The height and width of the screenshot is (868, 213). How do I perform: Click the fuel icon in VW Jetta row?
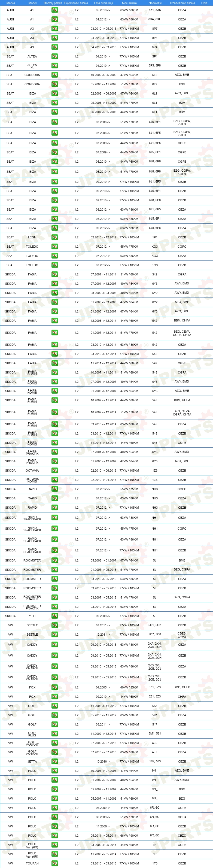(x=54, y=761)
